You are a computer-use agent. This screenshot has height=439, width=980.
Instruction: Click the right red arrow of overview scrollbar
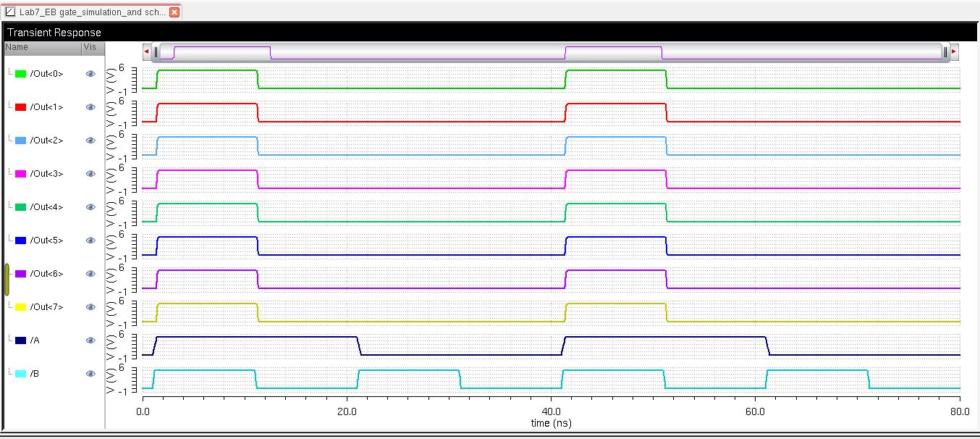(954, 51)
